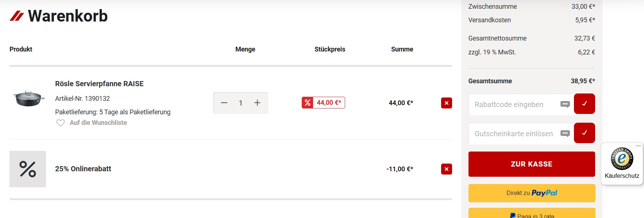Click the grey percent discount icon

pos(28,169)
